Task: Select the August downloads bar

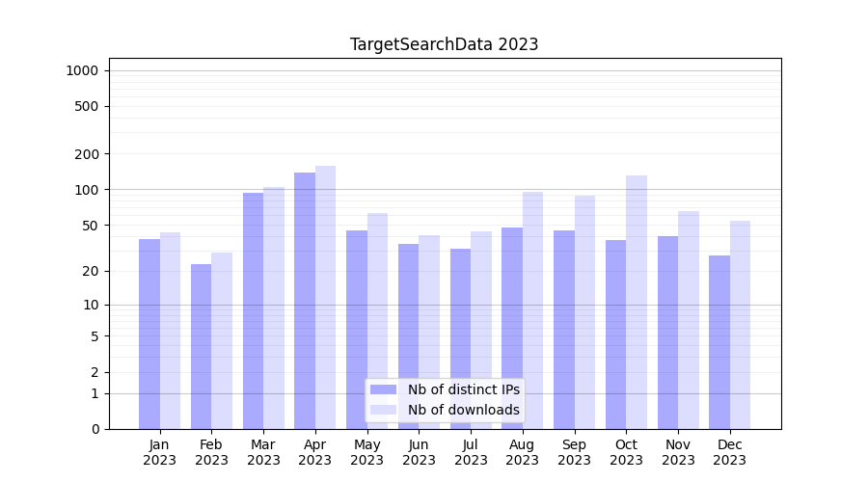Action: 532,308
